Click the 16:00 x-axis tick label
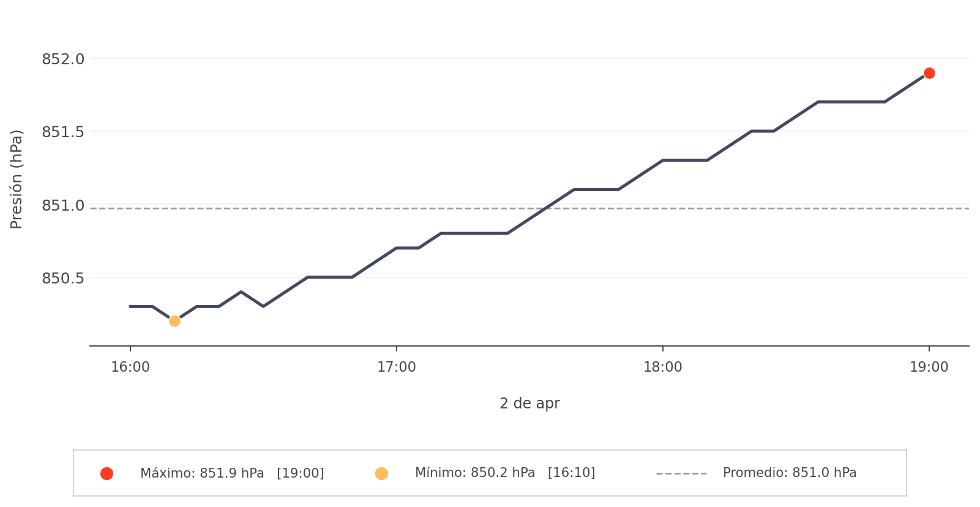Image resolution: width=980 pixels, height=507 pixels. (x=130, y=367)
